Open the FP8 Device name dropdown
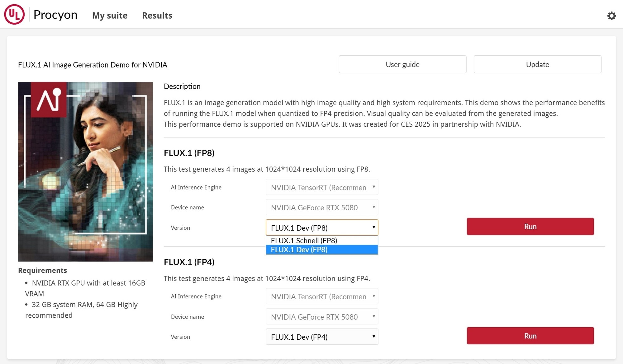 point(321,208)
